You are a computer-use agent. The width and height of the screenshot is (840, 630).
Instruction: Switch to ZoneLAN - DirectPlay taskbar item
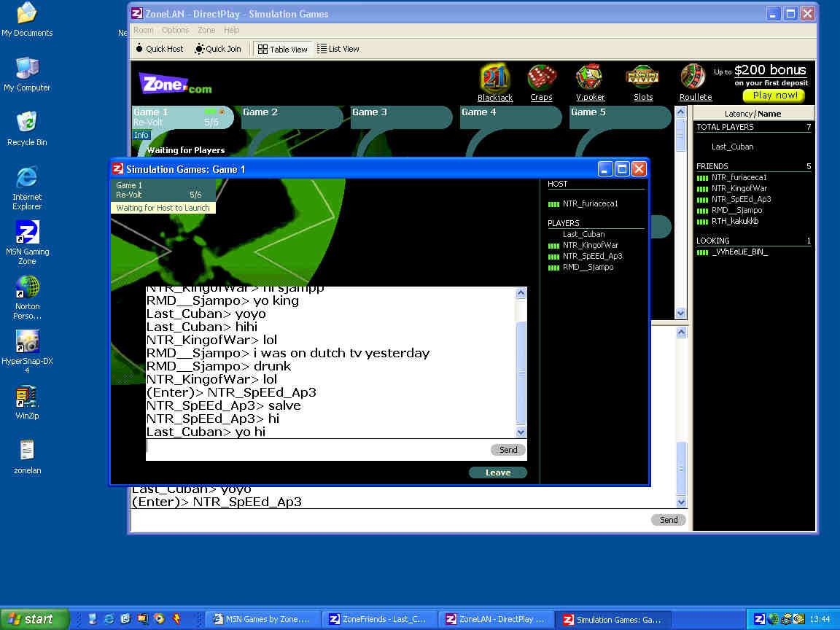click(x=496, y=619)
